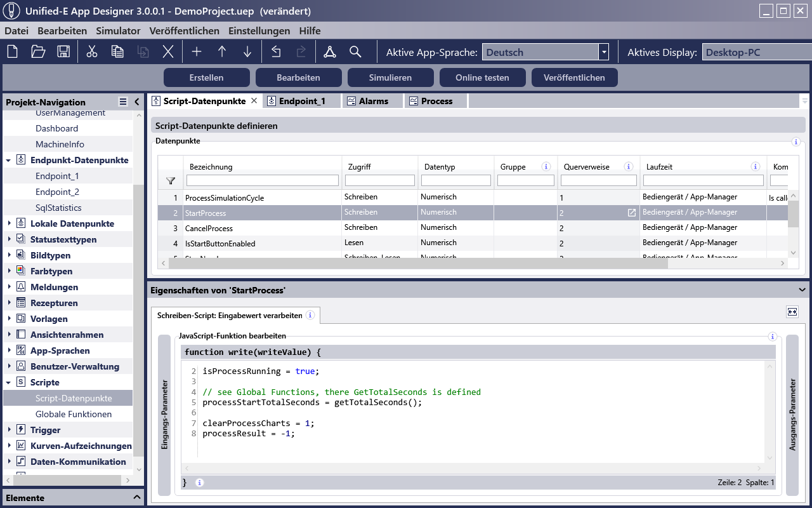Switch to the Alarms tab
The width and height of the screenshot is (812, 508).
pos(373,101)
